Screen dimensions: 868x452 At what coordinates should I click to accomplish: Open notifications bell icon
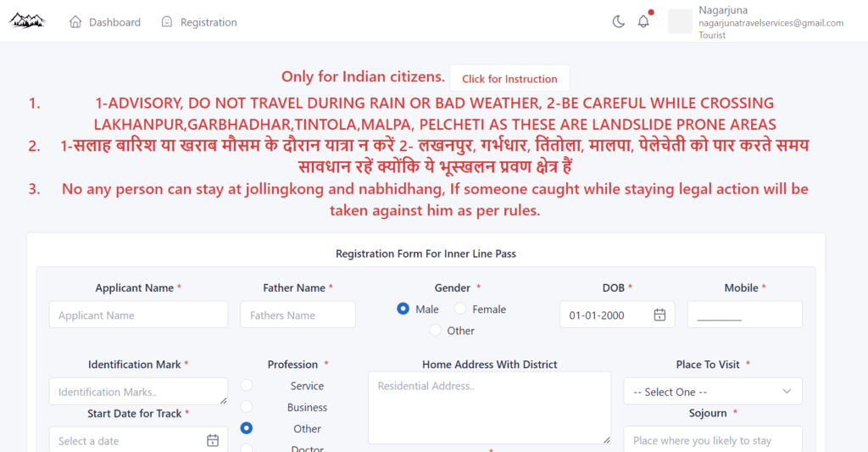click(x=643, y=21)
